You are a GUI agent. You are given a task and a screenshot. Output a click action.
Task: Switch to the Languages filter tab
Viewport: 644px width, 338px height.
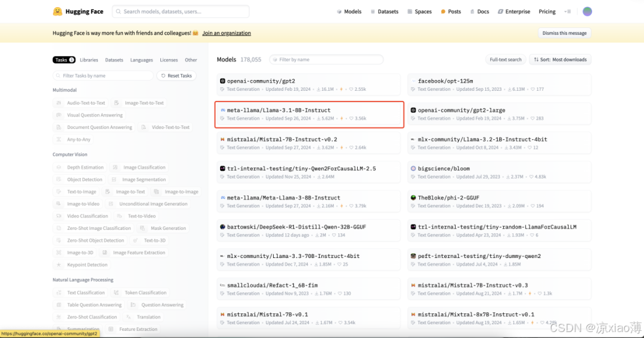pos(141,60)
